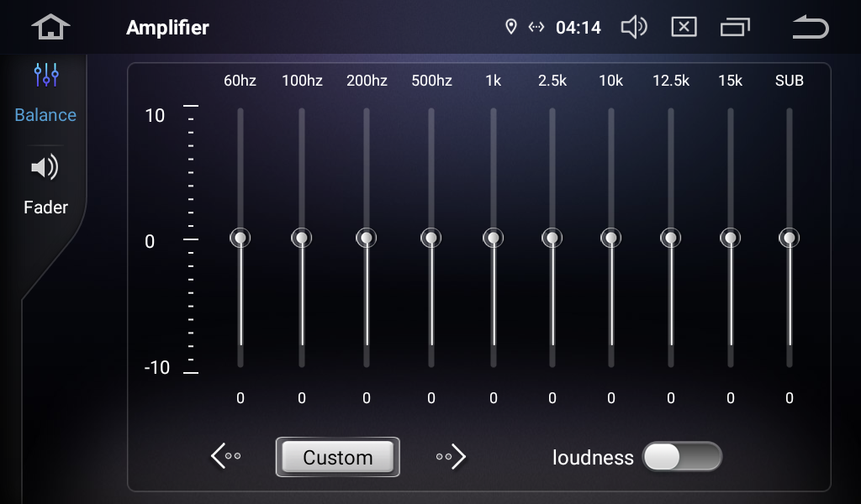Switch to next equalizer preset

coord(452,456)
